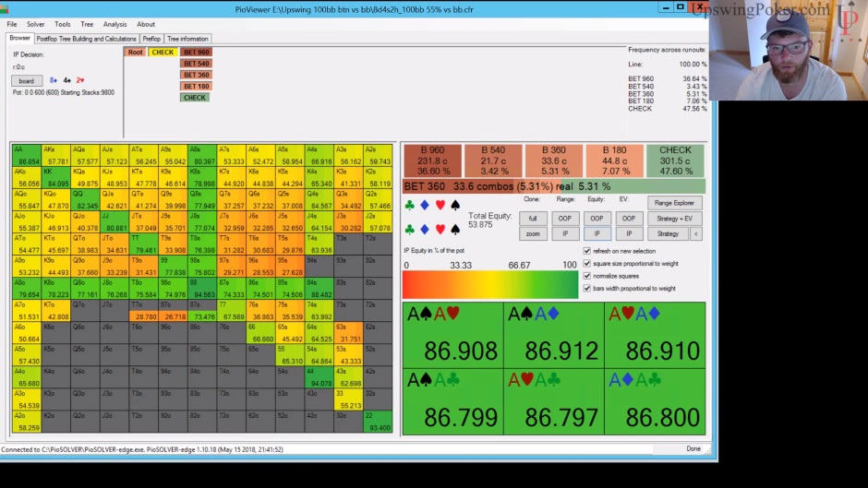868x488 pixels.
Task: Select the 22 cell showing 93.400
Action: (x=378, y=421)
